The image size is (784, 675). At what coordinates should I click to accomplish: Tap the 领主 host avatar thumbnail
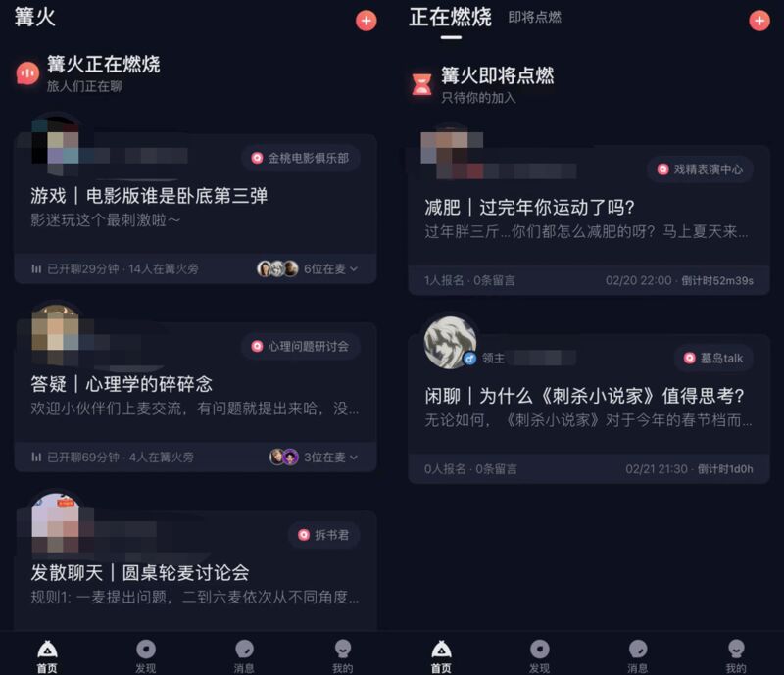(450, 342)
